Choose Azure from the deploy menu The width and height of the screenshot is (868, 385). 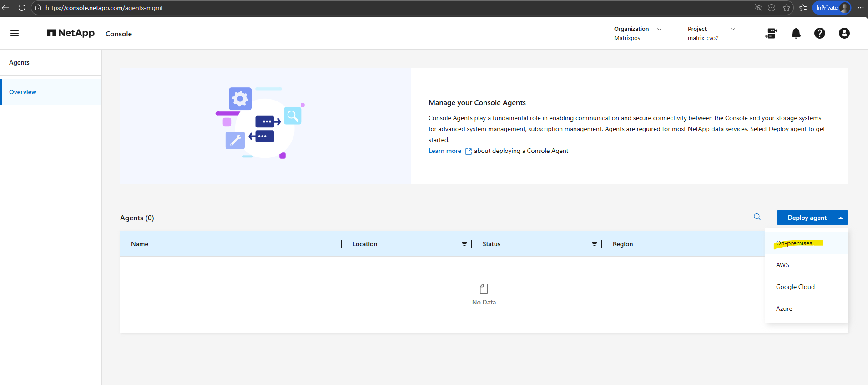coord(784,309)
